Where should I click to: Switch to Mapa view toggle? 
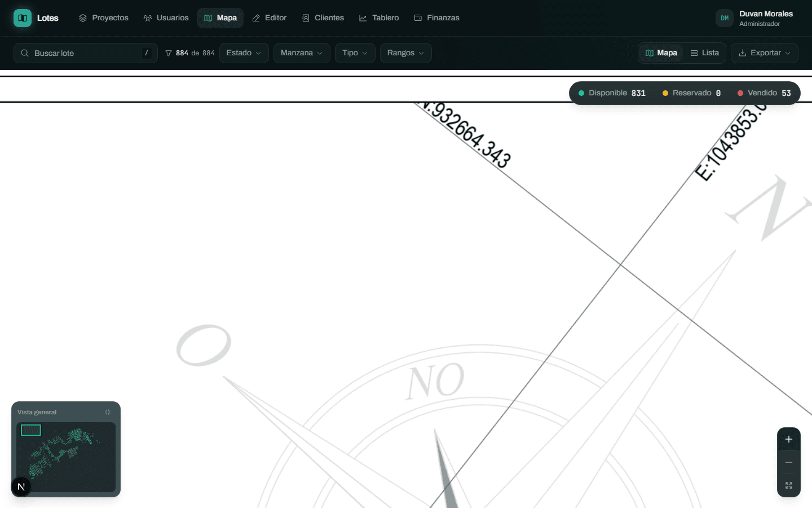[x=661, y=53]
